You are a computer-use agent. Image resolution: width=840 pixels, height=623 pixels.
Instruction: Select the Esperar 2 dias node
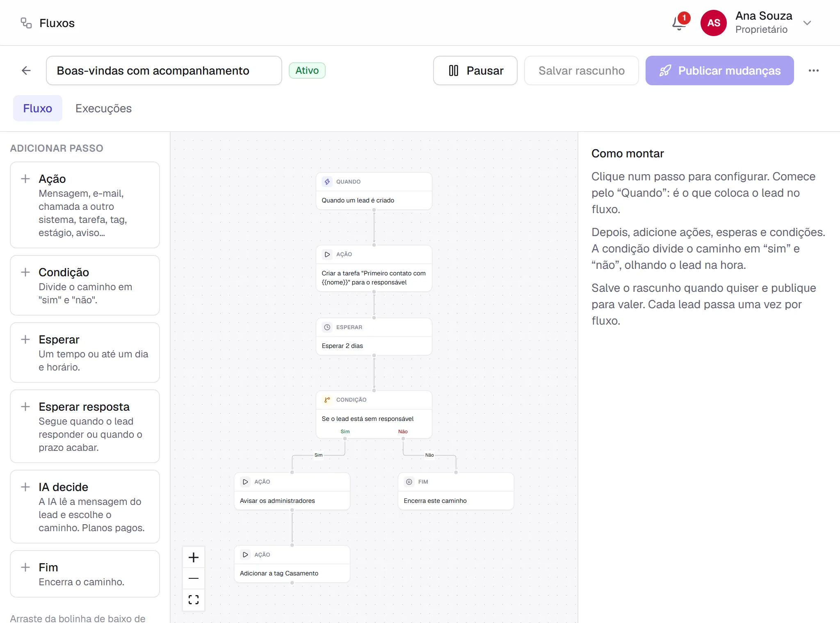[374, 337]
